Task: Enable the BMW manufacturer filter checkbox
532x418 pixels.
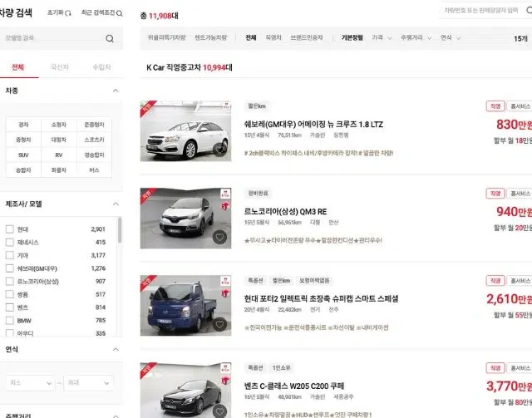Action: tap(10, 320)
